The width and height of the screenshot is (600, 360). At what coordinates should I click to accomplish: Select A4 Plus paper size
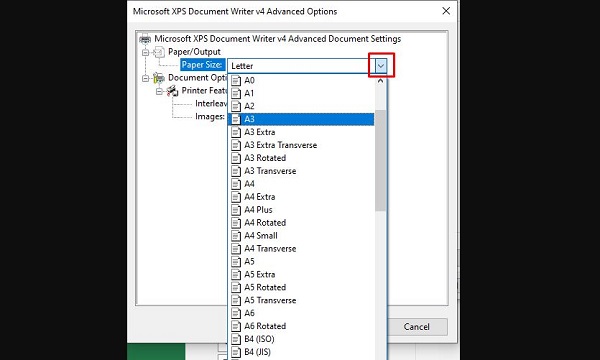301,210
